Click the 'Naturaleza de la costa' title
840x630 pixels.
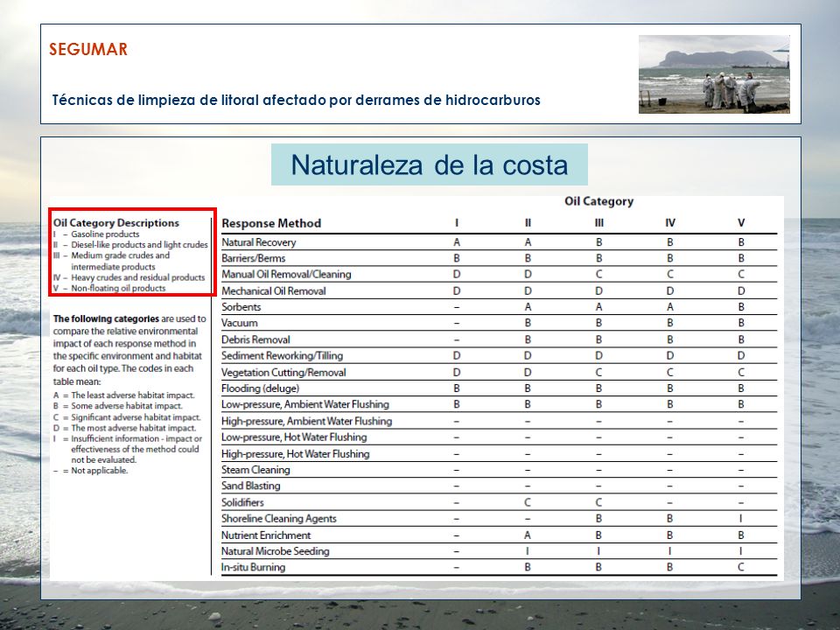click(x=429, y=164)
